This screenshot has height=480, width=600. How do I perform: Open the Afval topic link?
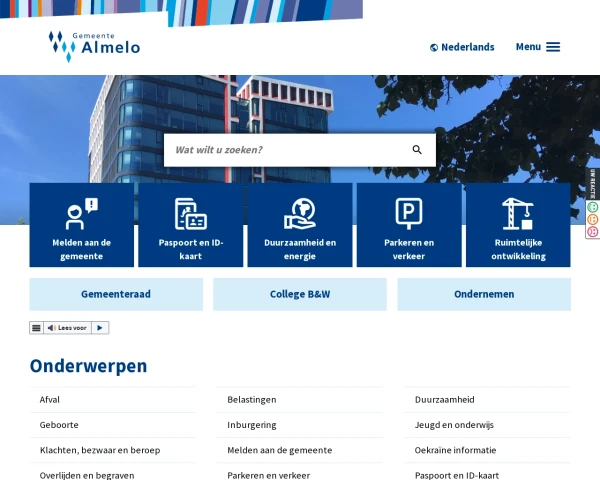click(x=50, y=400)
